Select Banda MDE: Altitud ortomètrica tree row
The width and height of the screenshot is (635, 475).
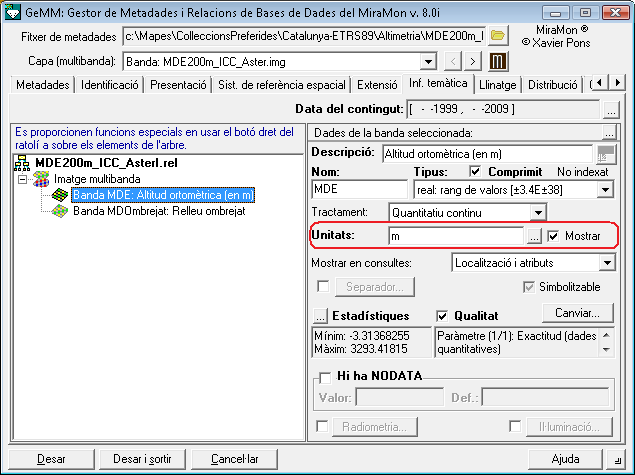coord(163,195)
